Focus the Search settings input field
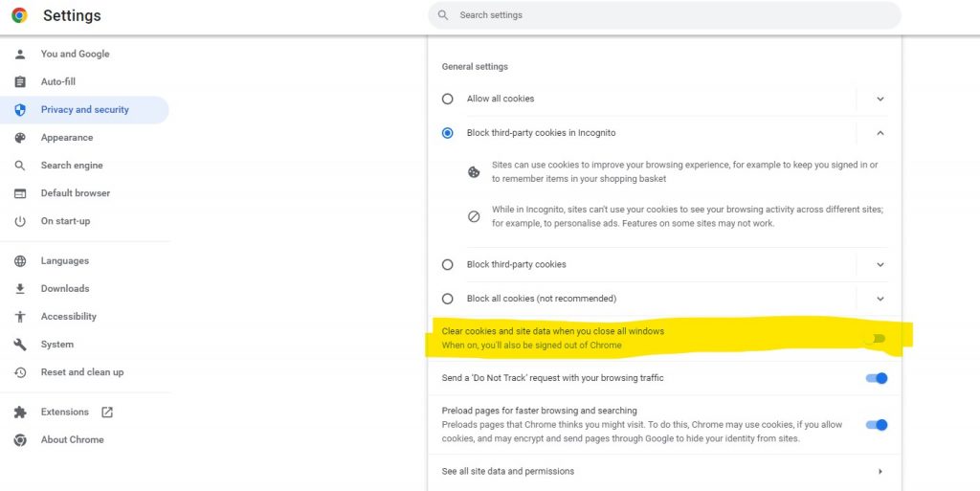This screenshot has width=980, height=491. coord(670,15)
